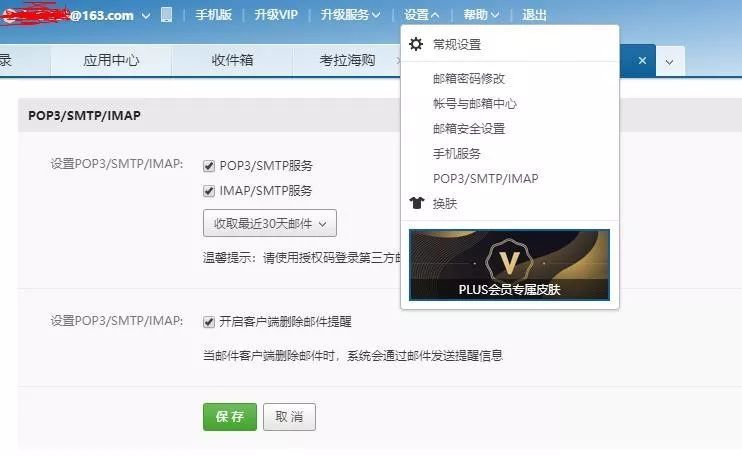Switch to the 应用中心 tab

(x=111, y=61)
